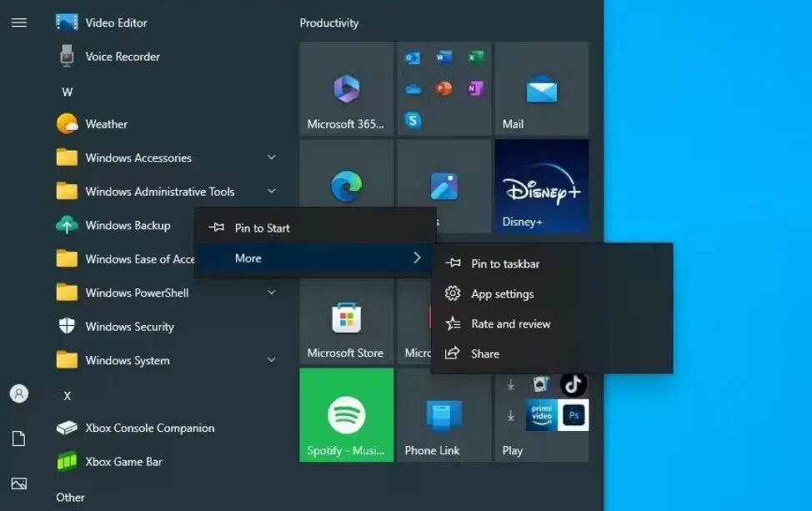812x511 pixels.
Task: Expand the Start menu hamburger button
Action: pyautogui.click(x=19, y=23)
